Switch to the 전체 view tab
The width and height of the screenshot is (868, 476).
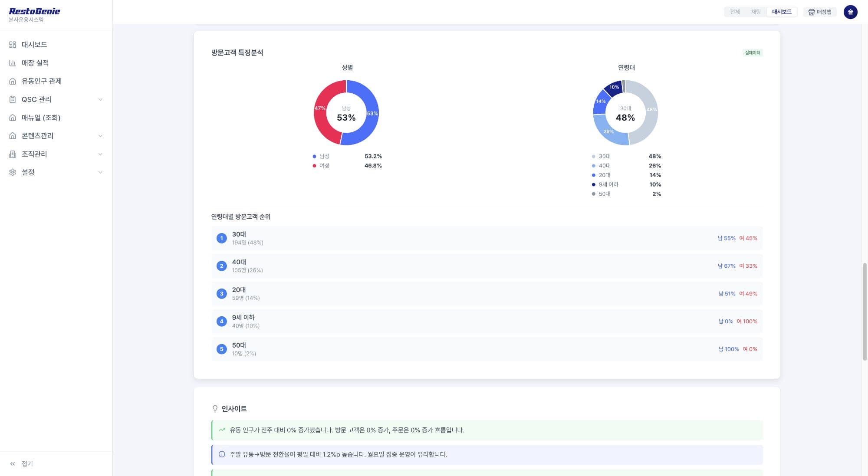[x=735, y=12]
